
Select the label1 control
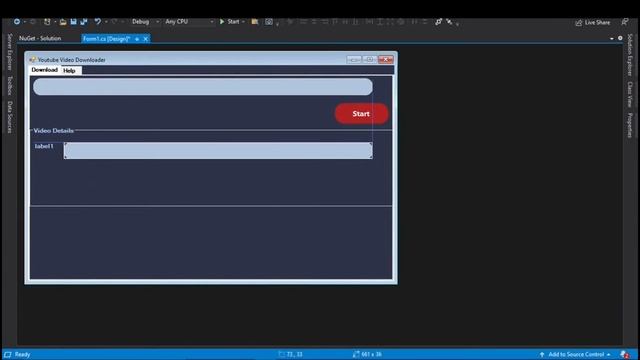(x=44, y=146)
